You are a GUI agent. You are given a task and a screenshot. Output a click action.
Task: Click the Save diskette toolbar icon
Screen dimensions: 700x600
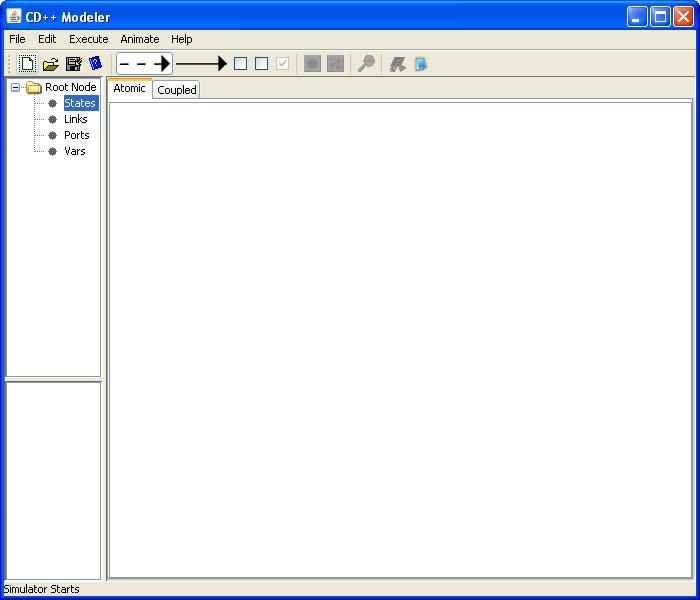click(74, 64)
